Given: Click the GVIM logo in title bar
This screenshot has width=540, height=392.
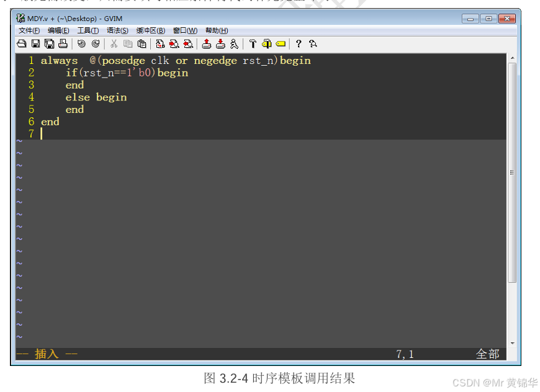Looking at the screenshot, I should tap(20, 18).
